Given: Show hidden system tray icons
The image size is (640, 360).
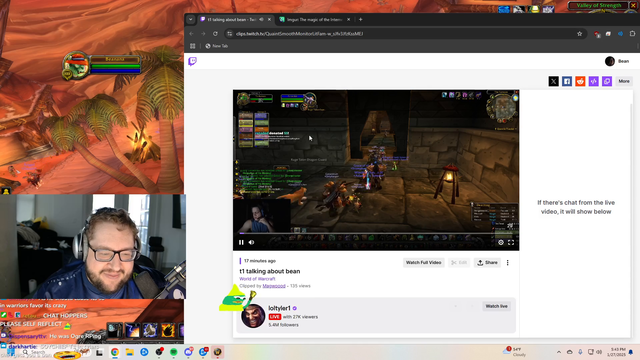Looking at the screenshot, I should (559, 352).
